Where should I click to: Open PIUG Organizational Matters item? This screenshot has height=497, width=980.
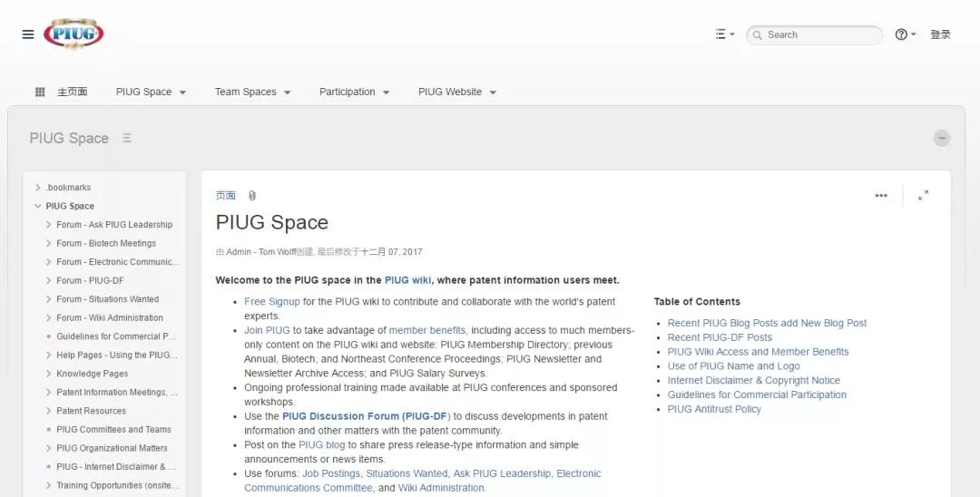point(112,448)
